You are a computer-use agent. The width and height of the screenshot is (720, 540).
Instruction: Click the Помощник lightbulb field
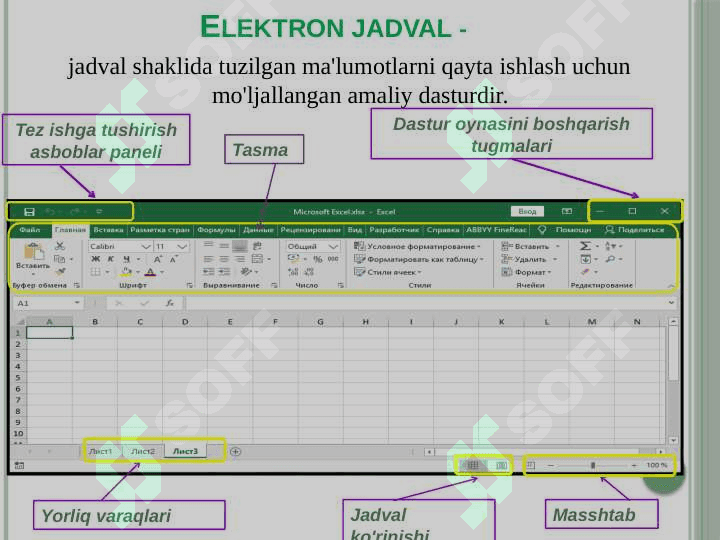click(565, 230)
